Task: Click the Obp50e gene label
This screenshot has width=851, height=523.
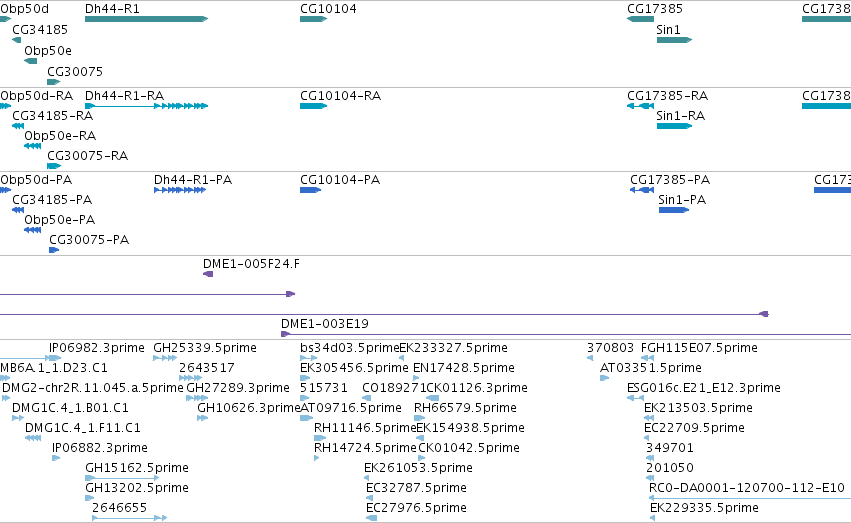Action: pyautogui.click(x=48, y=50)
